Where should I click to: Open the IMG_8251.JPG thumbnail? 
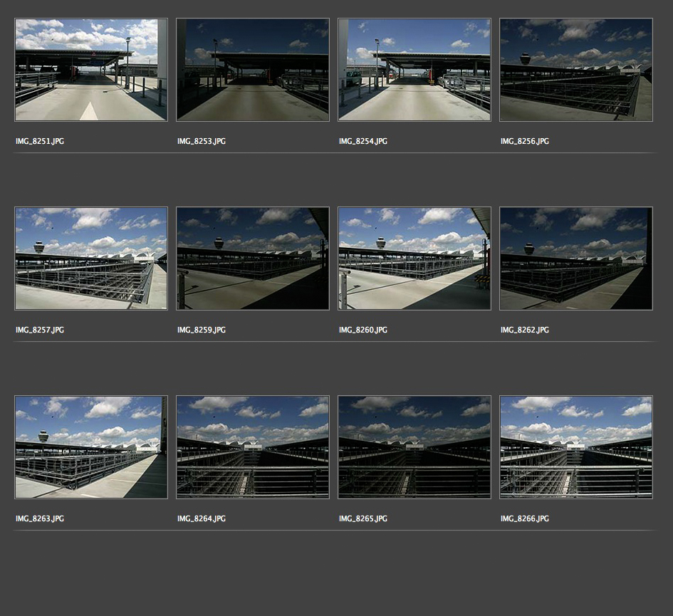coord(91,70)
